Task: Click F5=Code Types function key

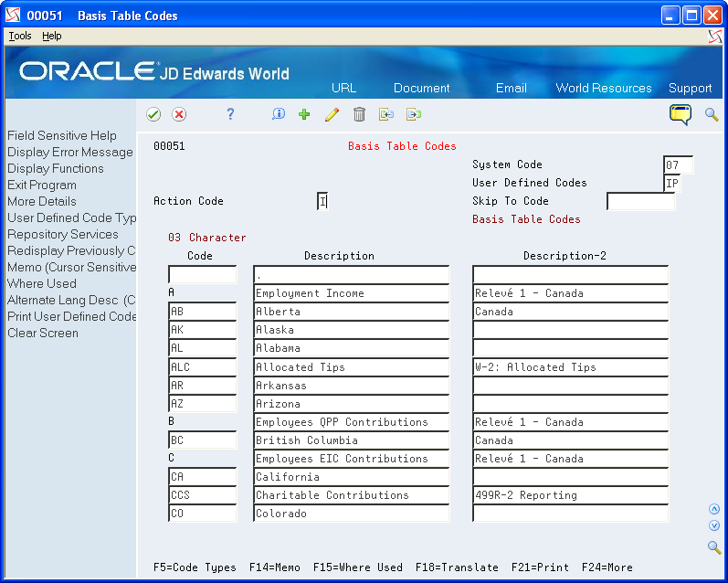Action: tap(195, 567)
